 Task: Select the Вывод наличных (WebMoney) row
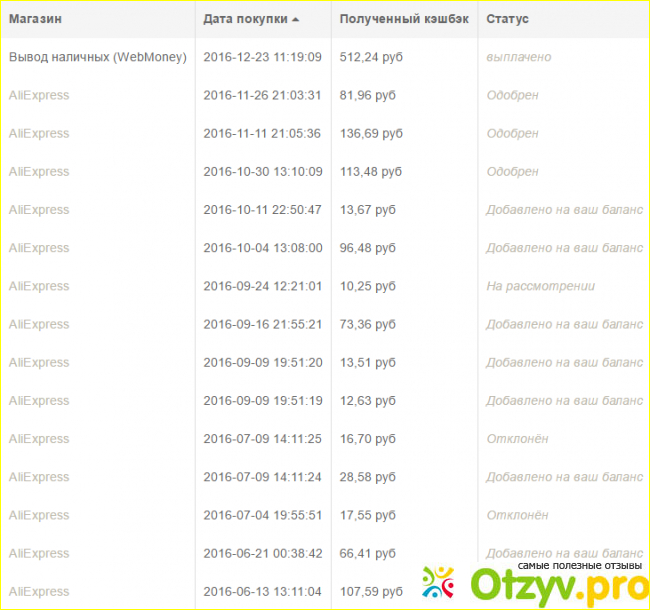pyautogui.click(x=97, y=58)
